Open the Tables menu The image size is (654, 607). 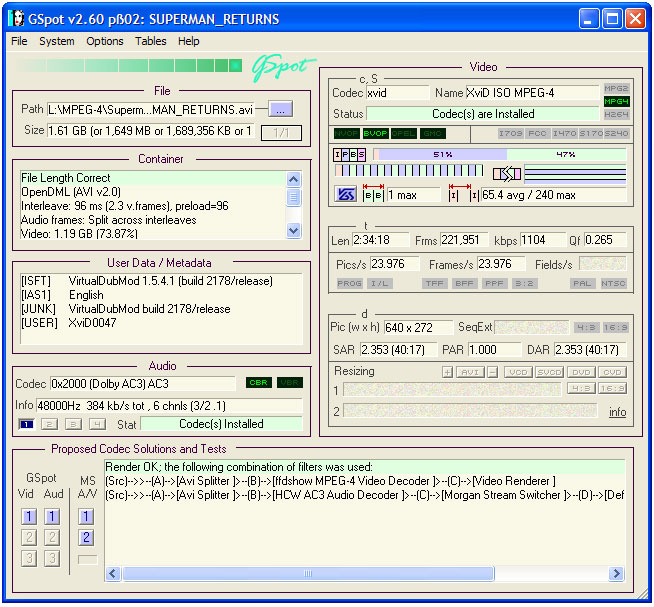click(x=151, y=41)
